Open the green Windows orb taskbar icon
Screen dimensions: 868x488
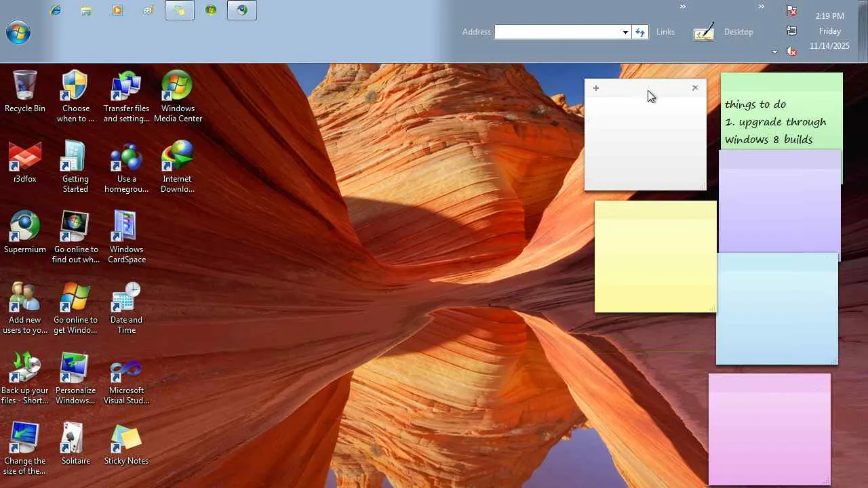pyautogui.click(x=211, y=10)
